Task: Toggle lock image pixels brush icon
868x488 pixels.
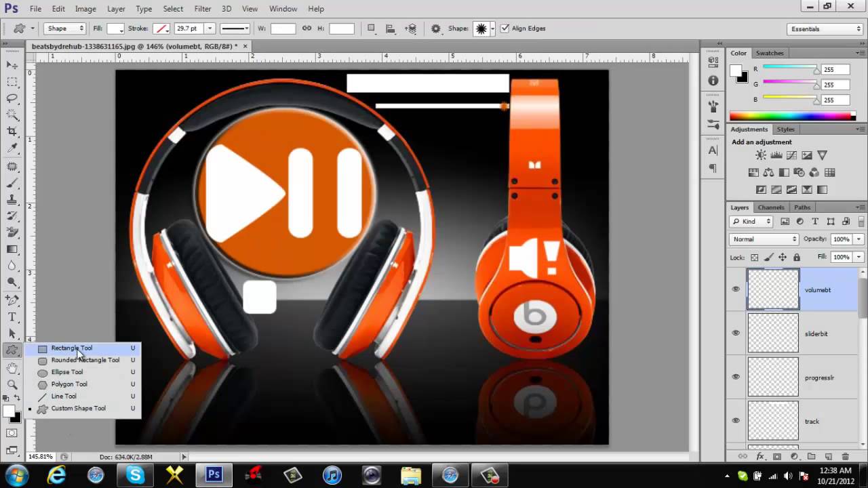Action: [768, 258]
